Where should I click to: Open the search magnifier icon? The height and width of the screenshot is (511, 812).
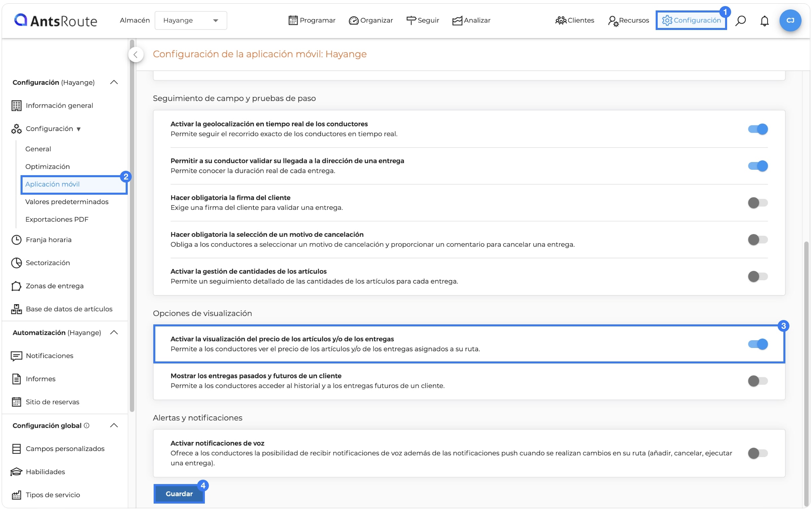coord(741,21)
